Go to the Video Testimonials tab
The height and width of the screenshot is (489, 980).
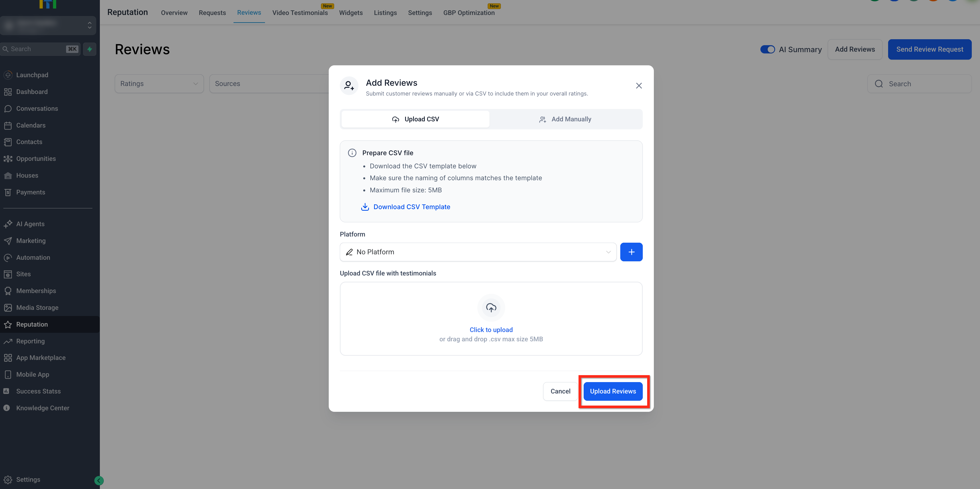tap(300, 13)
